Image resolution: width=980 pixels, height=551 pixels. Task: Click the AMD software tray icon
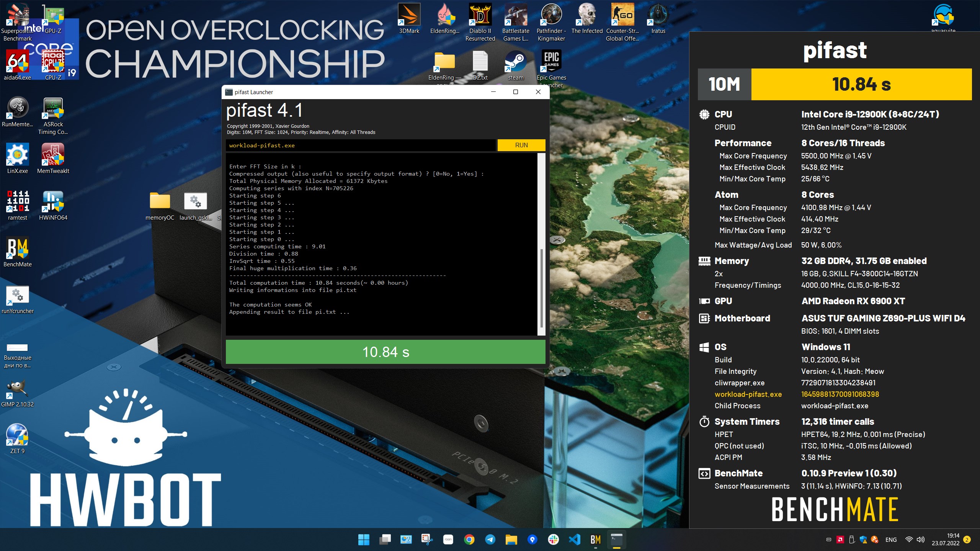840,540
